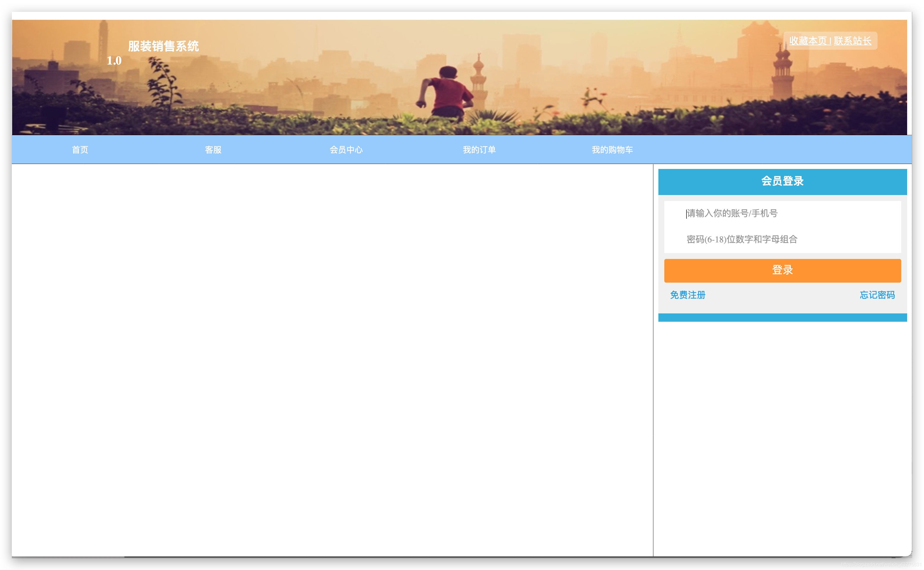The height and width of the screenshot is (570, 924).
Task: Click the 联系站长 link in banner
Action: [x=852, y=41]
